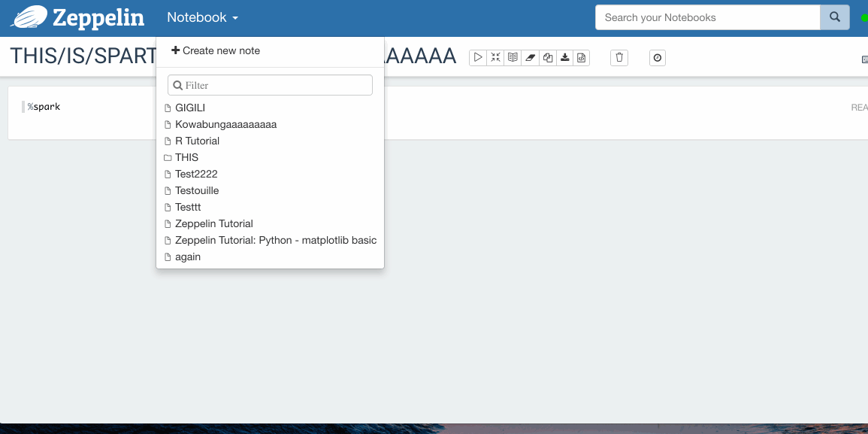Click the %spark paragraph editor text
The width and height of the screenshot is (868, 434).
(x=44, y=106)
